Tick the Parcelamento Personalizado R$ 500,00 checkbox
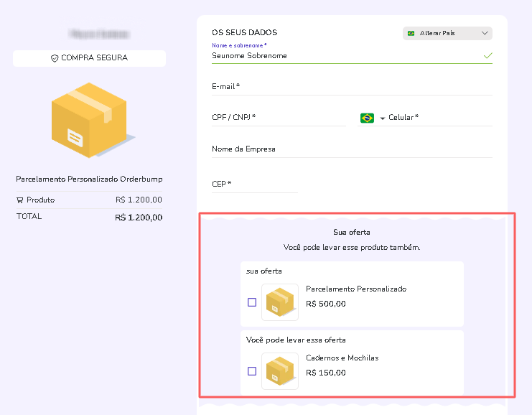This screenshot has width=532, height=415. 252,302
